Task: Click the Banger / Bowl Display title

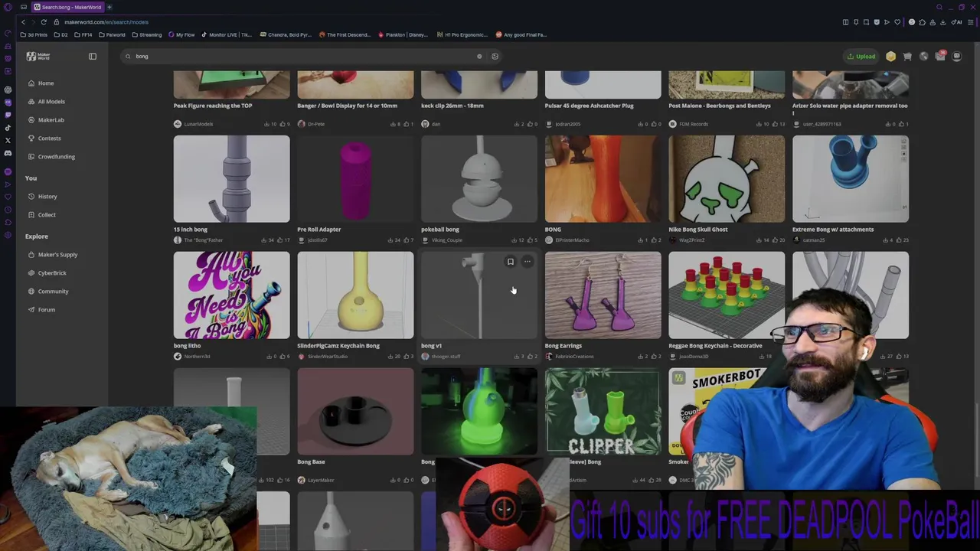Action: [347, 106]
